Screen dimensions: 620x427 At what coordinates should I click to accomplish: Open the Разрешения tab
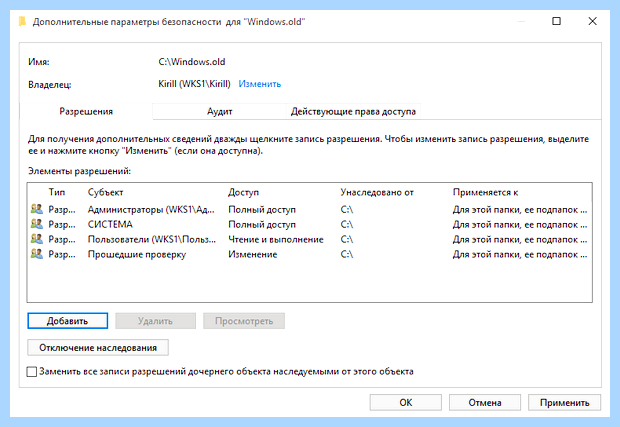click(86, 111)
